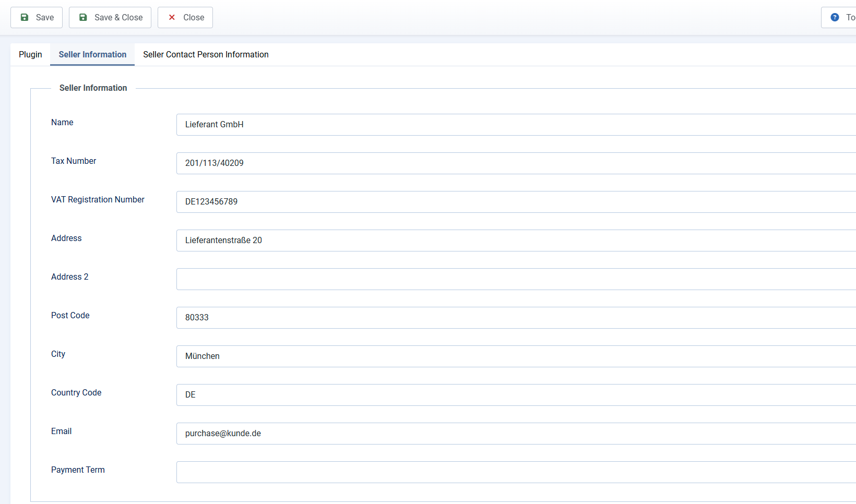
Task: Click the City field with München
Action: coord(516,356)
